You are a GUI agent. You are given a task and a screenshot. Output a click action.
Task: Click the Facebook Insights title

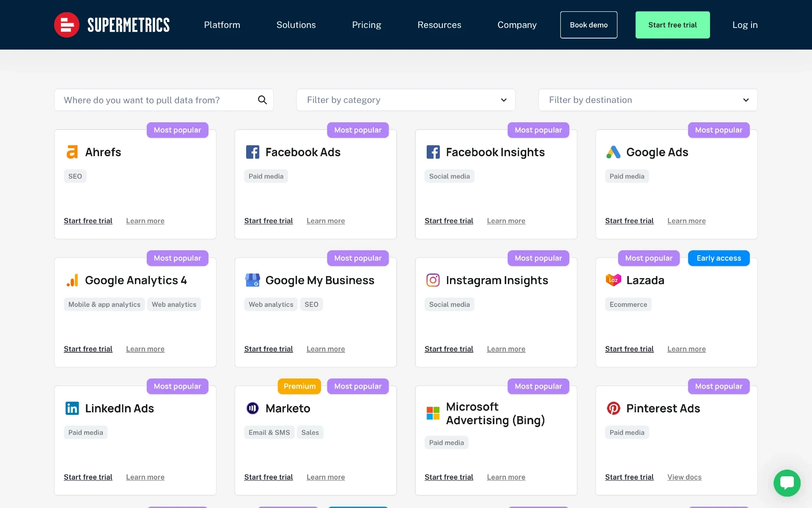point(495,152)
